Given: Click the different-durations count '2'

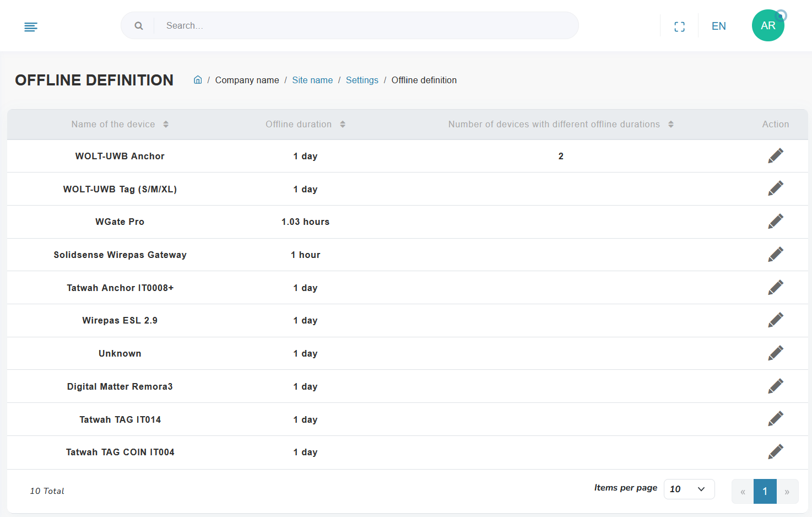Looking at the screenshot, I should click(x=561, y=156).
